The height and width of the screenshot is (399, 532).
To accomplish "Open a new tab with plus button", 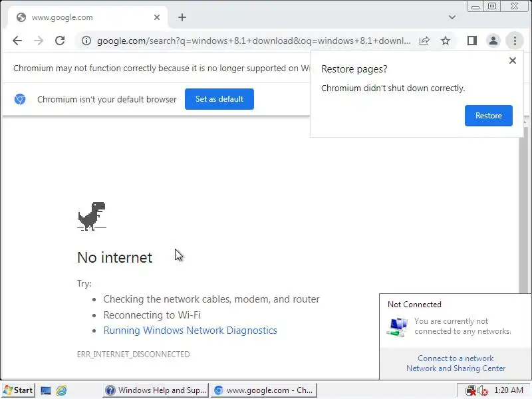I will pos(182,17).
